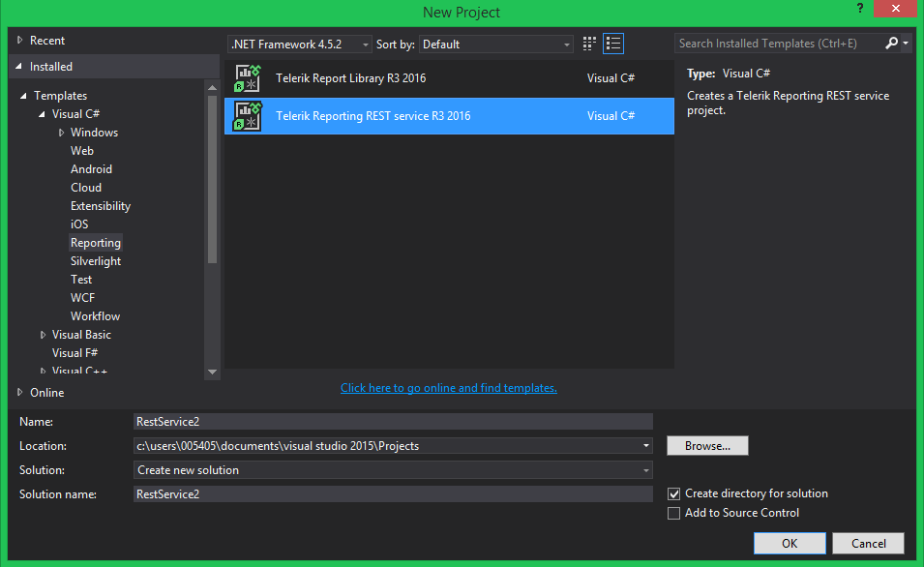The width and height of the screenshot is (924, 567).
Task: Select the Web template category
Action: click(82, 151)
